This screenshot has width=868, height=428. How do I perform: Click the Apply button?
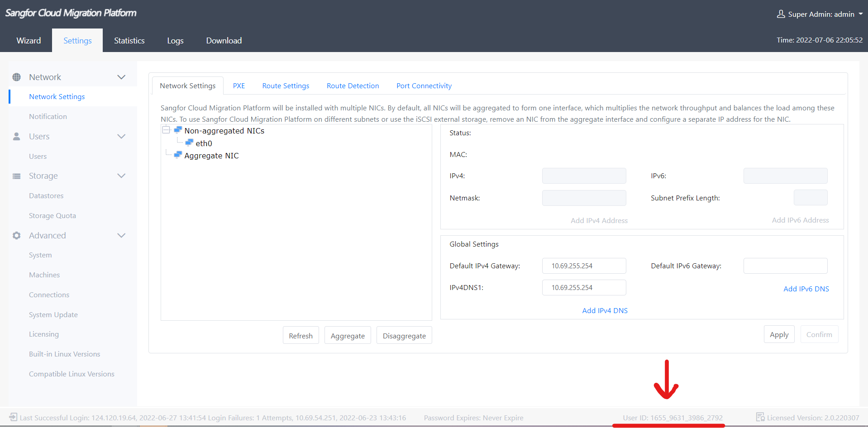(x=779, y=334)
